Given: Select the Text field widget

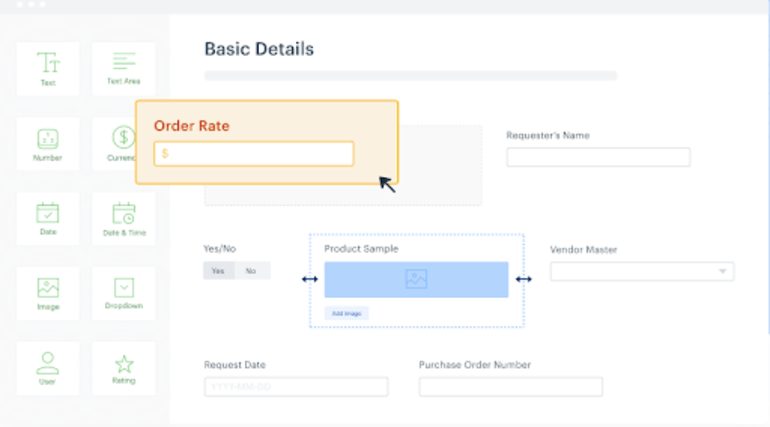Looking at the screenshot, I should [x=48, y=69].
